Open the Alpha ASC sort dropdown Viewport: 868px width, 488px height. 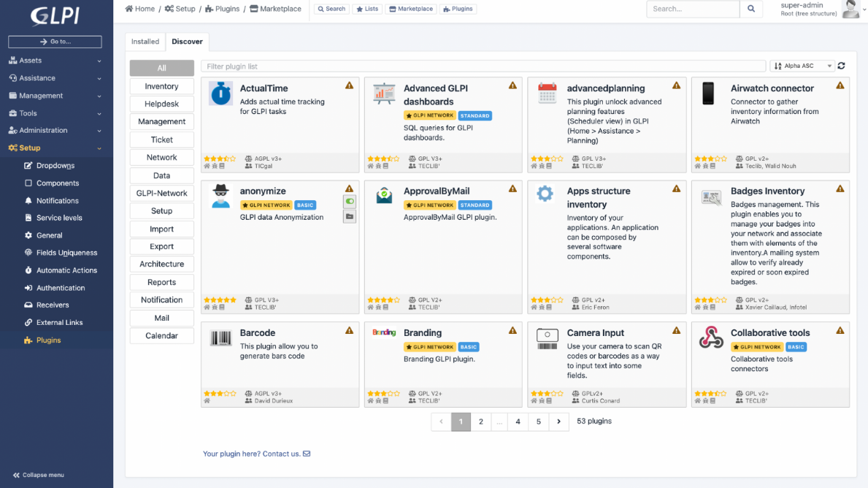coord(802,66)
